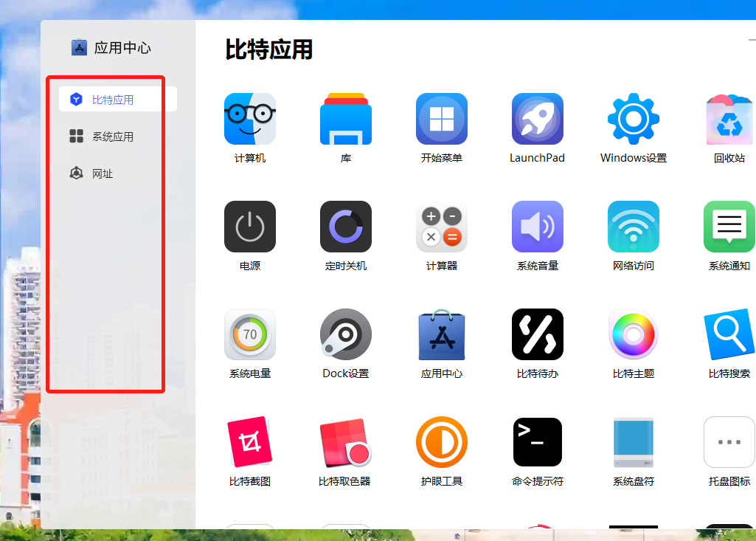Open the 比特主题 color wheel icon
This screenshot has width=756, height=541.
634,334
